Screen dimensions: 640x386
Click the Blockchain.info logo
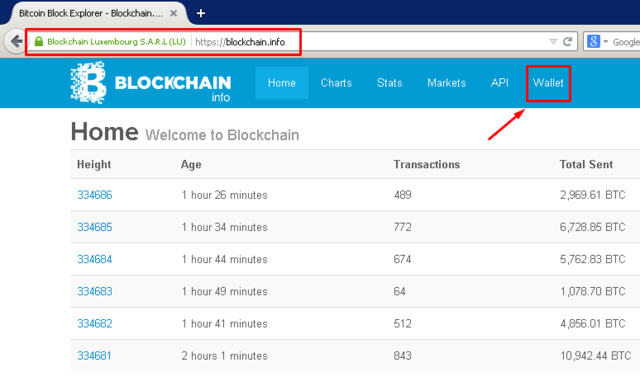[x=151, y=83]
